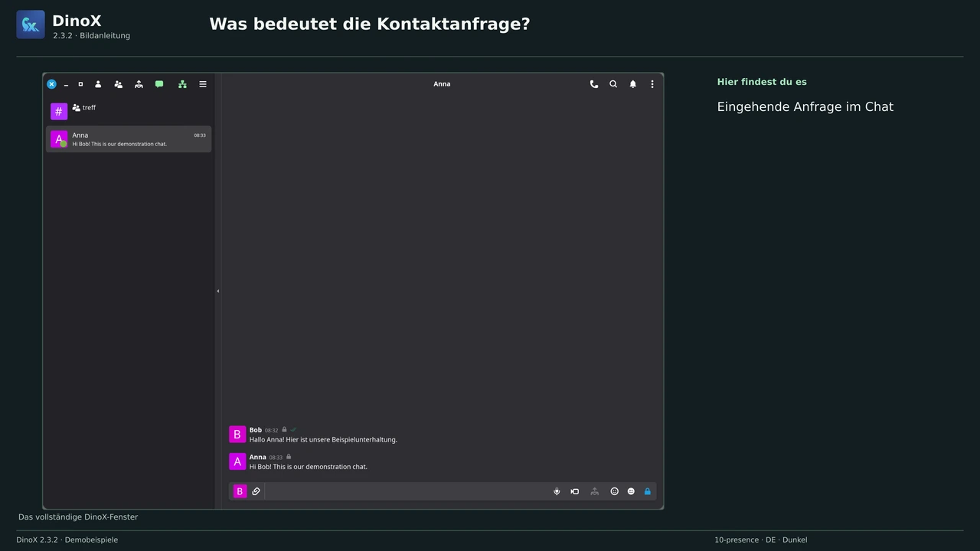Viewport: 980px width, 551px height.
Task: Click the inbox upload arrow icon in sidebar header
Action: click(x=139, y=84)
